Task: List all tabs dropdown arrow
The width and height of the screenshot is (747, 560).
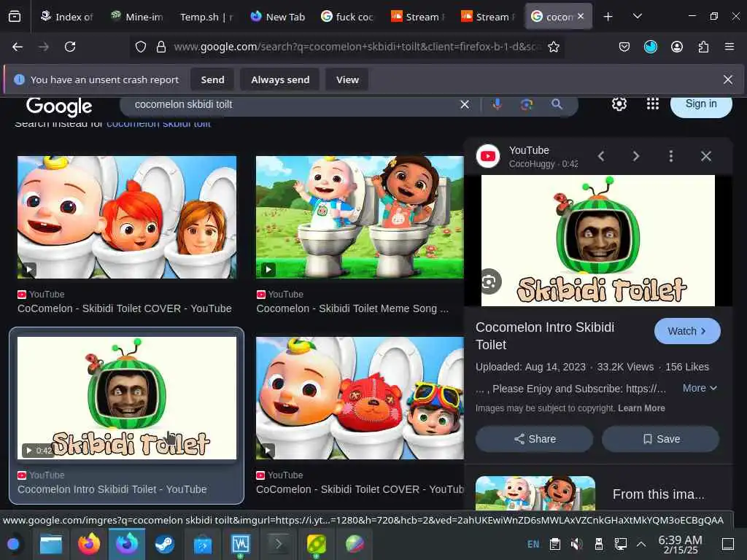Action: click(x=637, y=17)
